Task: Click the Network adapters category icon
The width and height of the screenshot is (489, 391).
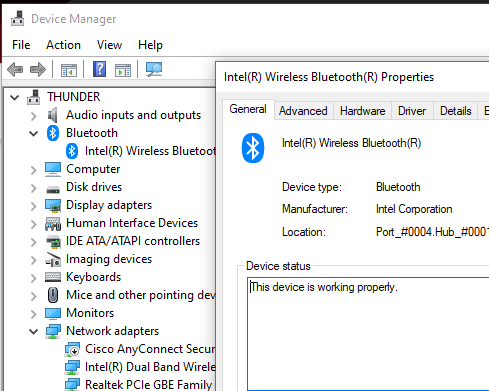Action: [53, 331]
